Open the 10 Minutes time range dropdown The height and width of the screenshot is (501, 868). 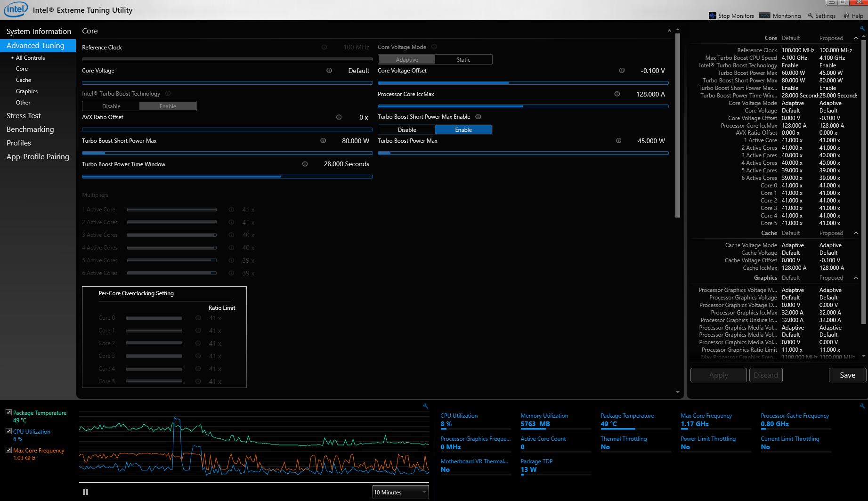[x=400, y=492]
